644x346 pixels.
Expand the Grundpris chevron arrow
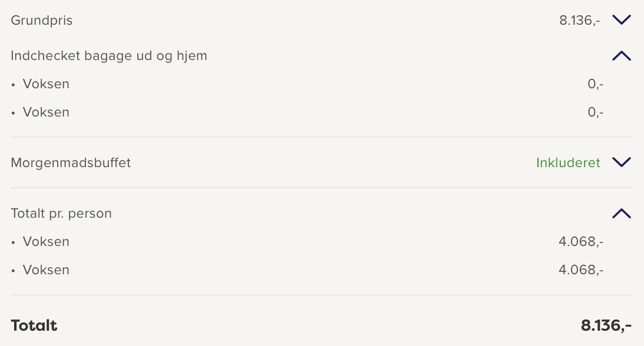tap(621, 20)
